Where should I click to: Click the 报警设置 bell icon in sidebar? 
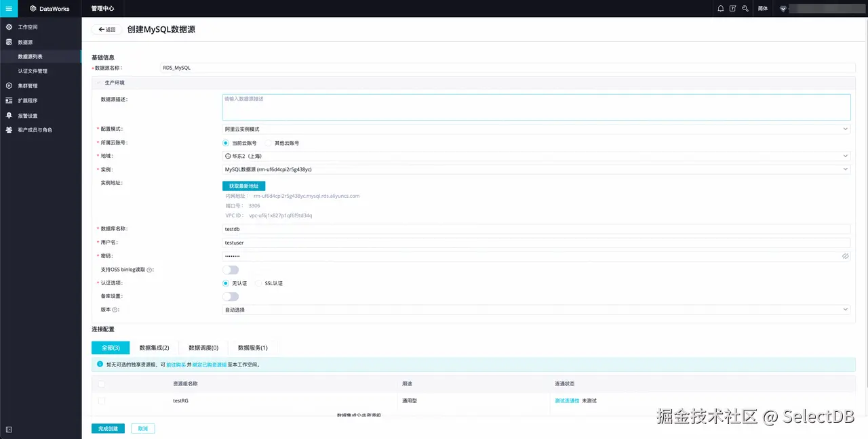[x=9, y=115]
